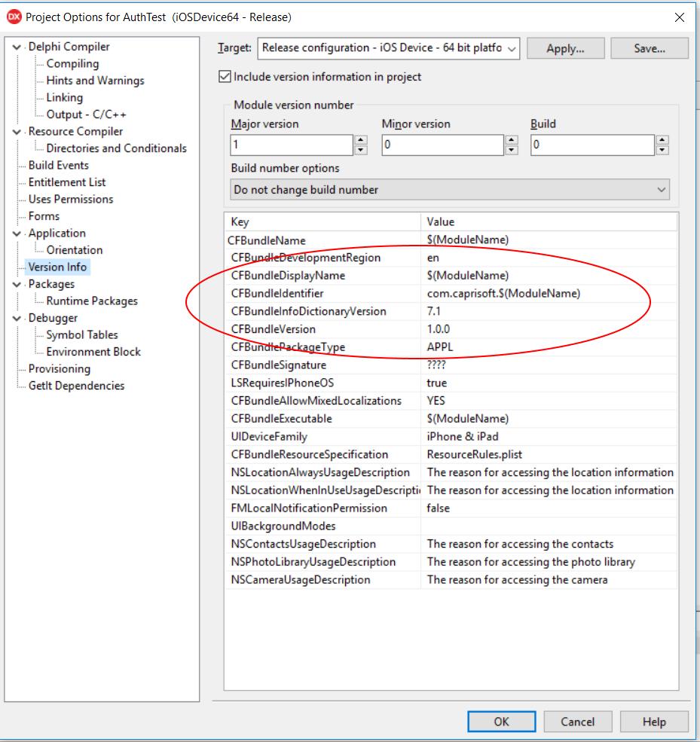Toggle Include version information in project checkbox
Viewport: 700px width, 742px height.
point(225,77)
